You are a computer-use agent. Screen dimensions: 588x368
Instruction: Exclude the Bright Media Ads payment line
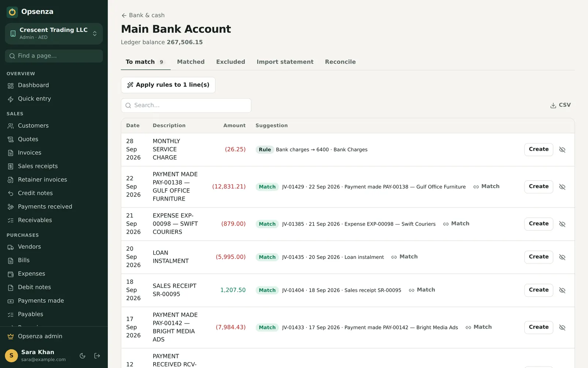tap(562, 328)
